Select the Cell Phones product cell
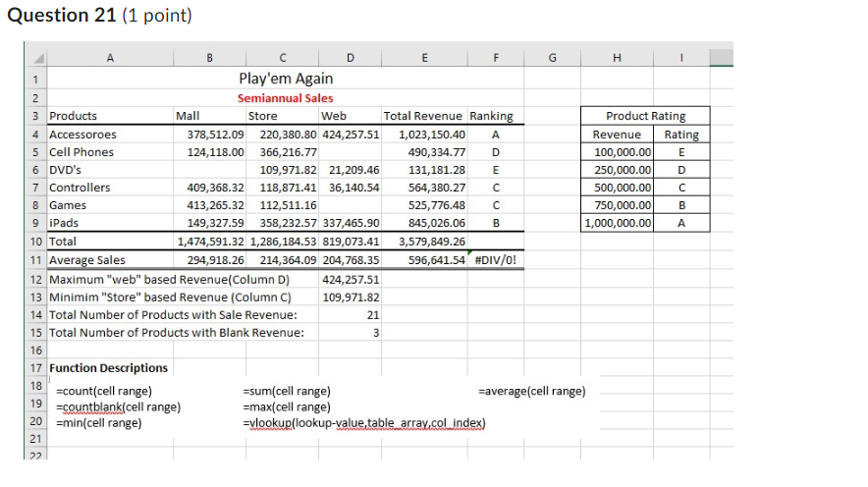 tap(81, 152)
